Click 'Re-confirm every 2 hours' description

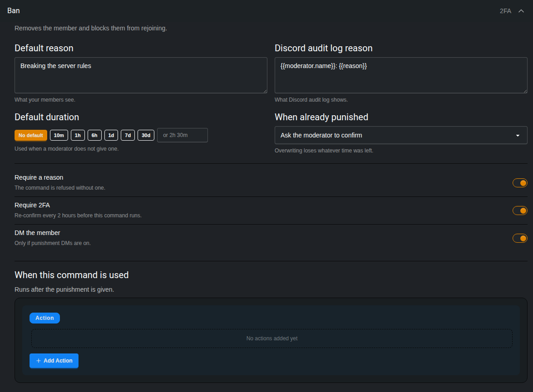[x=78, y=216]
